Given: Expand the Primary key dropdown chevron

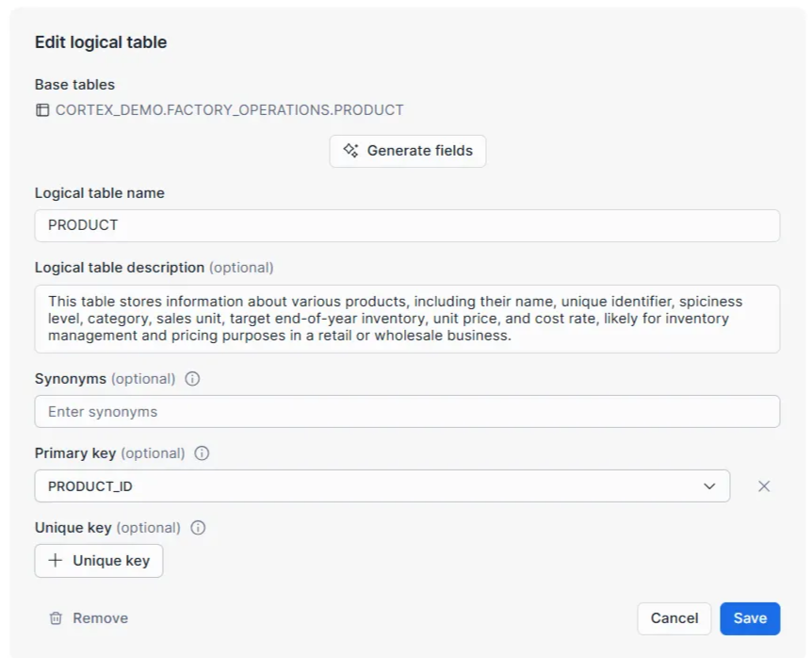Looking at the screenshot, I should tap(709, 486).
